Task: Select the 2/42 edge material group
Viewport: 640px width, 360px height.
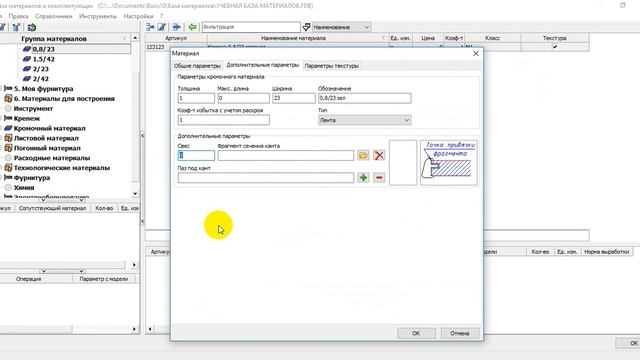Action: [40, 79]
